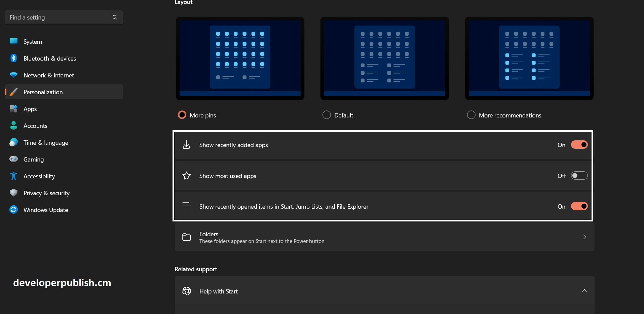This screenshot has width=644, height=314.
Task: Turn off Show recently opened items
Action: click(x=579, y=206)
